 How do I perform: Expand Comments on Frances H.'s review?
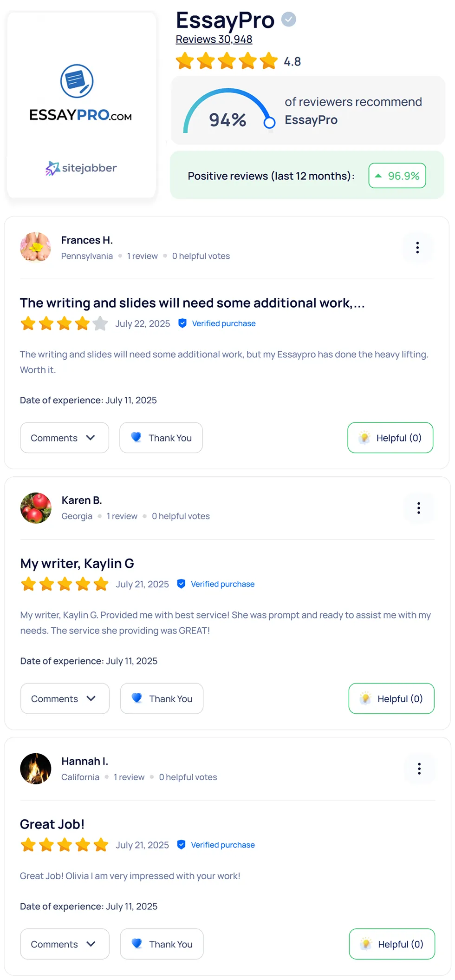(x=64, y=438)
